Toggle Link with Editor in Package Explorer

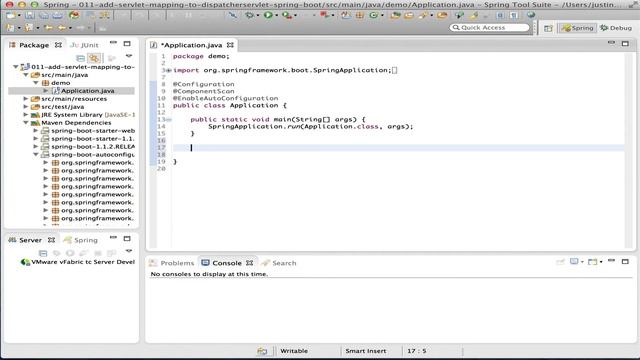point(94,58)
